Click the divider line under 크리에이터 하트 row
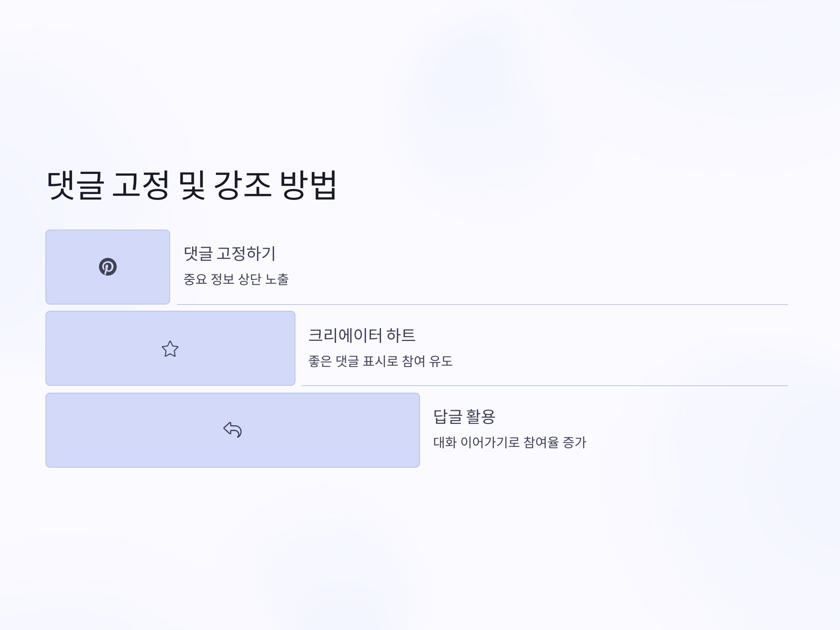 [x=545, y=386]
